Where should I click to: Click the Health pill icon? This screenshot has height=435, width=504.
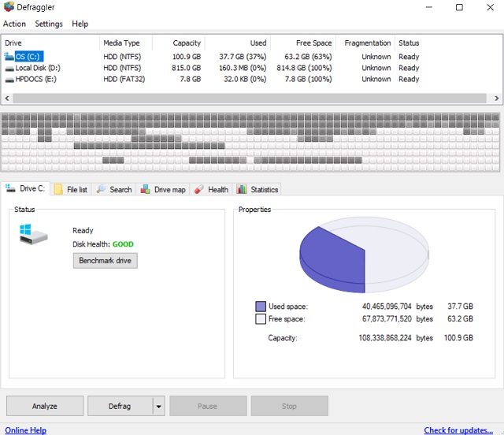point(199,189)
